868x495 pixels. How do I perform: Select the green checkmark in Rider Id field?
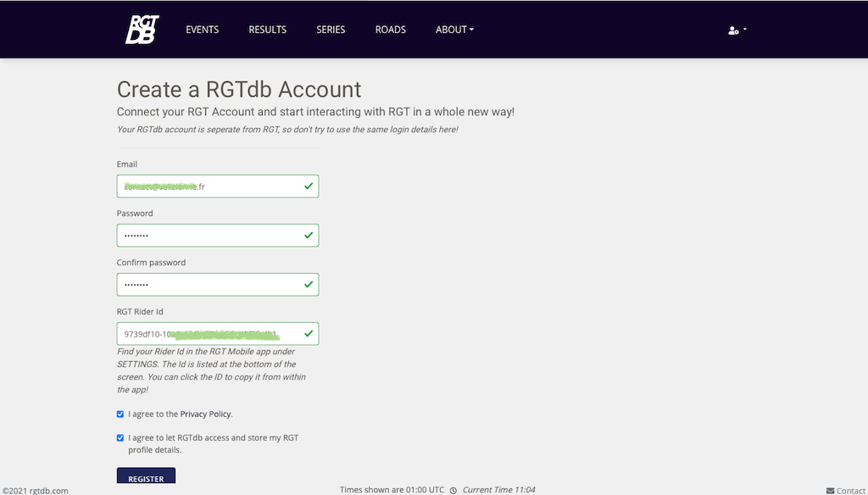click(x=309, y=334)
